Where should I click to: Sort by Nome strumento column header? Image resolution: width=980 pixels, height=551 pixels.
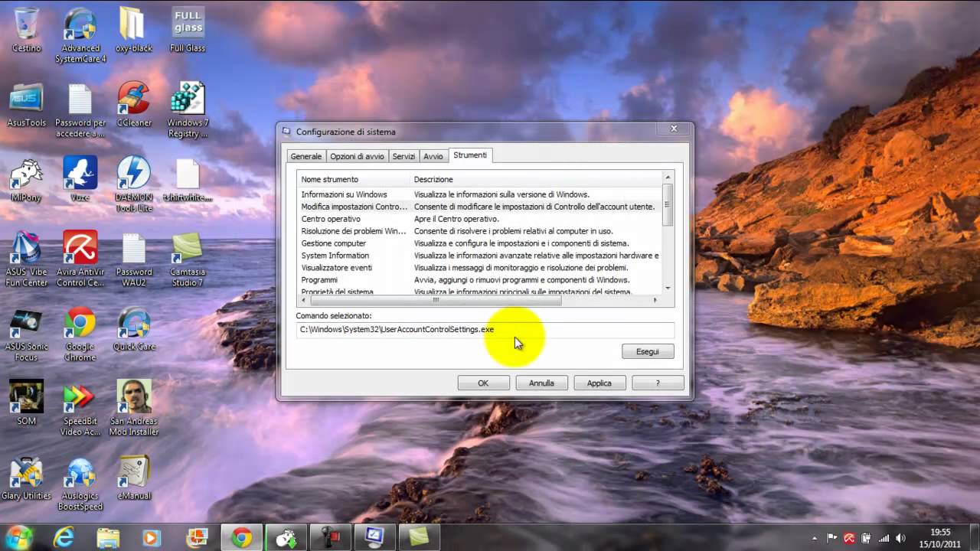[x=353, y=179]
